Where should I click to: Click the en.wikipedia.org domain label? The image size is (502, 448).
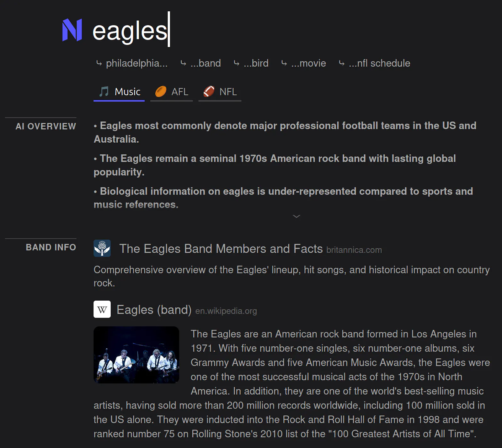coord(226,311)
